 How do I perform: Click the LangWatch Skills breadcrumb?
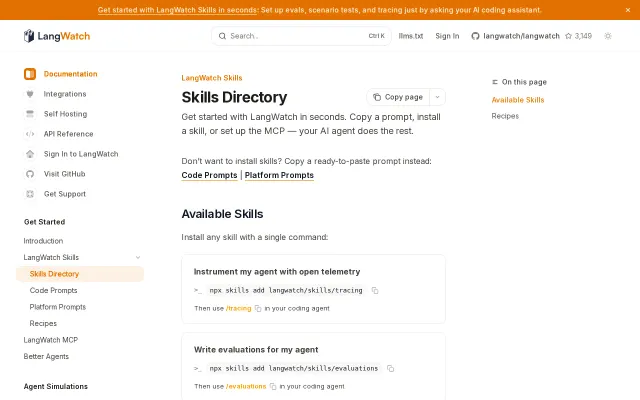click(x=212, y=78)
